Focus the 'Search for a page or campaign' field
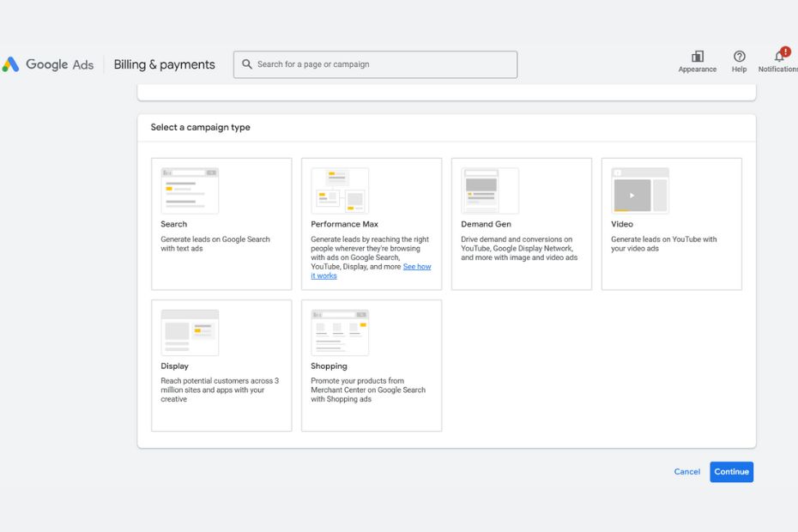798x532 pixels. click(382, 64)
